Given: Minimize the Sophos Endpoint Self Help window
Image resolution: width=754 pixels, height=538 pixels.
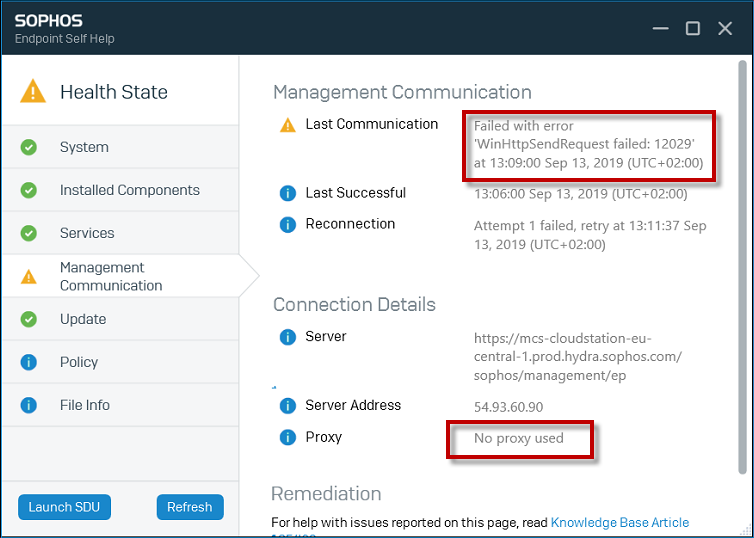Looking at the screenshot, I should coord(661,29).
